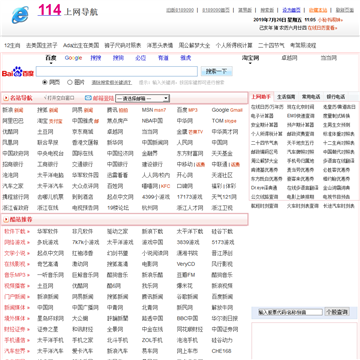Select the 百度 search engine tab
Viewport: 360px width, 360px height.
[x=51, y=58]
